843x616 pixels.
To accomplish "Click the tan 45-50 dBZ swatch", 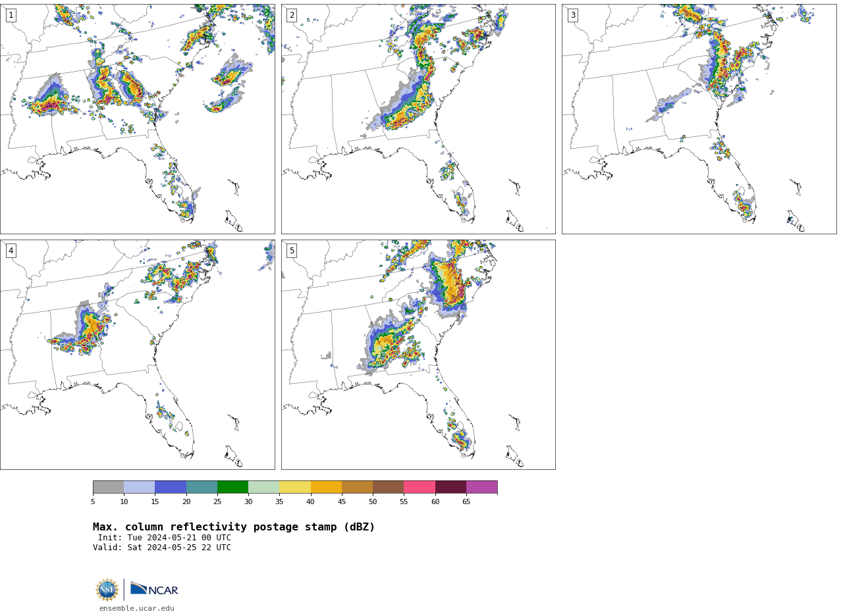I will coord(357,487).
